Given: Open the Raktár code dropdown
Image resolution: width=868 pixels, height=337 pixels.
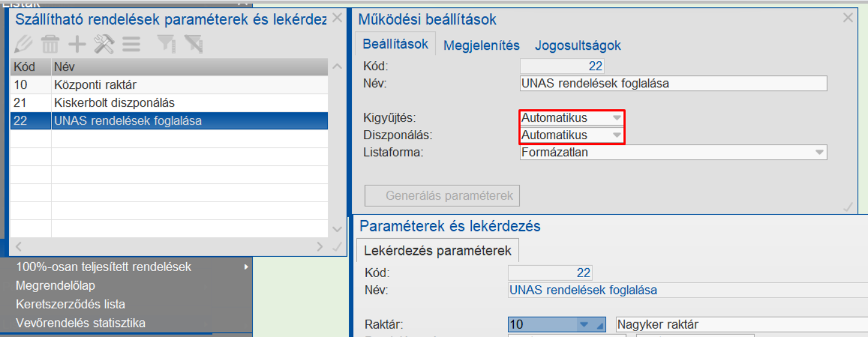Looking at the screenshot, I should click(x=583, y=324).
